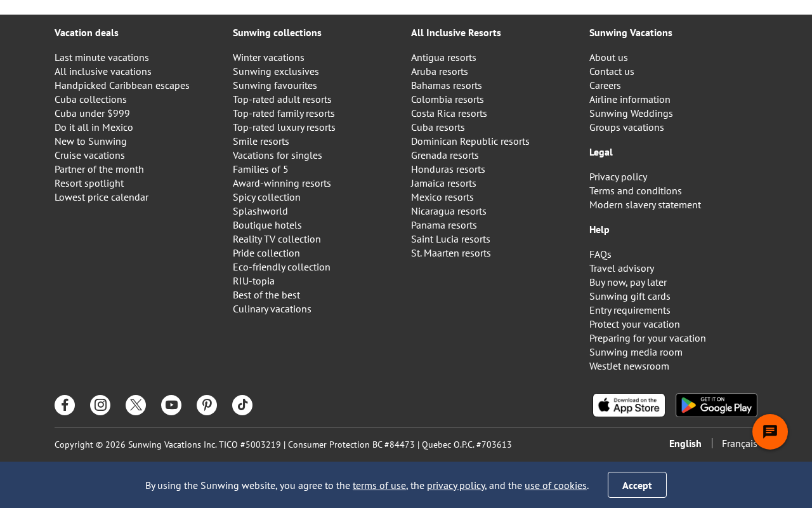Open the Pinterest social icon

pos(207,405)
